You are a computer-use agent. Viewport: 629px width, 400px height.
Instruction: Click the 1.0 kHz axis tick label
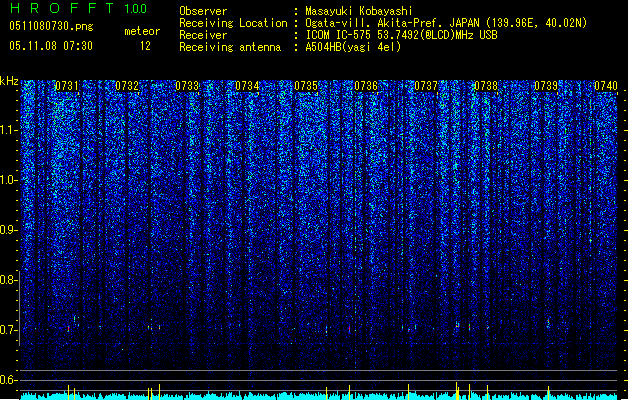point(8,180)
